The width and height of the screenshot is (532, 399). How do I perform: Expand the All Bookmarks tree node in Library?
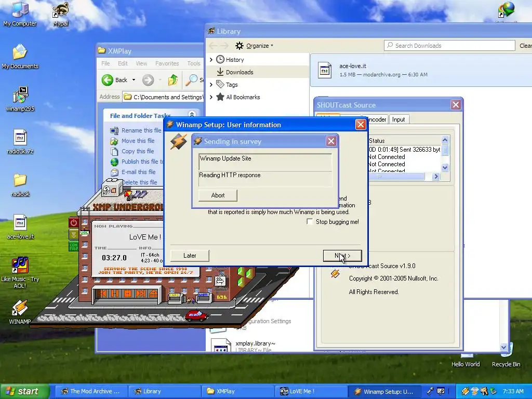pos(211,97)
